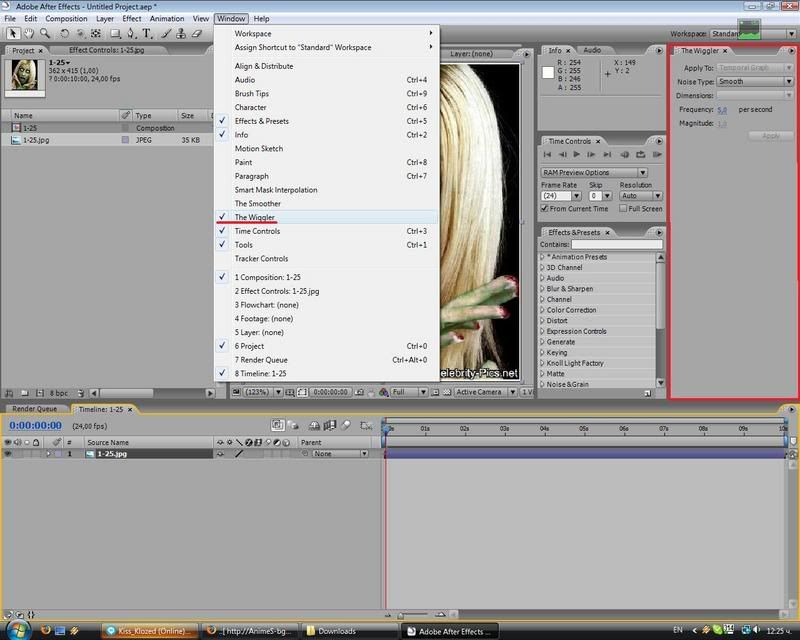Select the Zoom magnifier tool
The height and width of the screenshot is (640, 800).
pos(45,34)
